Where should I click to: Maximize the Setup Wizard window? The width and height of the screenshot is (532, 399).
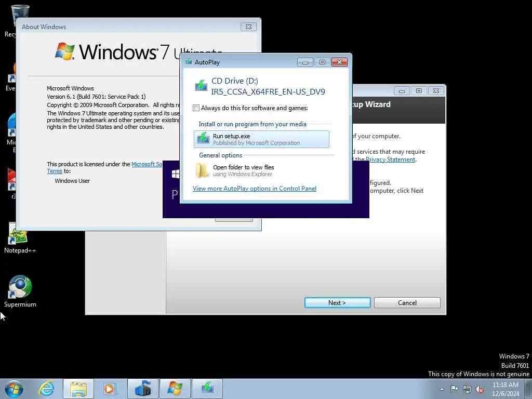pos(419,91)
